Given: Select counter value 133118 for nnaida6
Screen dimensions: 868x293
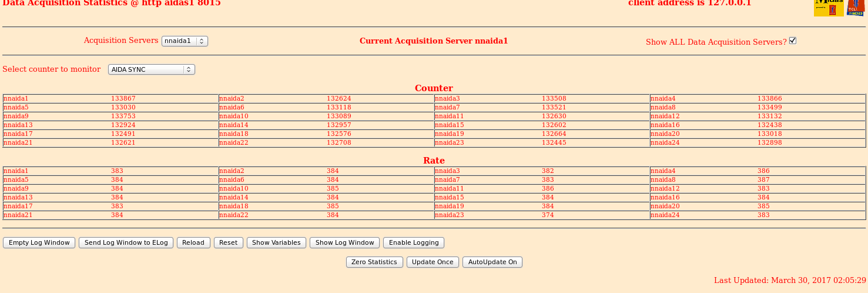Looking at the screenshot, I should click(x=339, y=108).
